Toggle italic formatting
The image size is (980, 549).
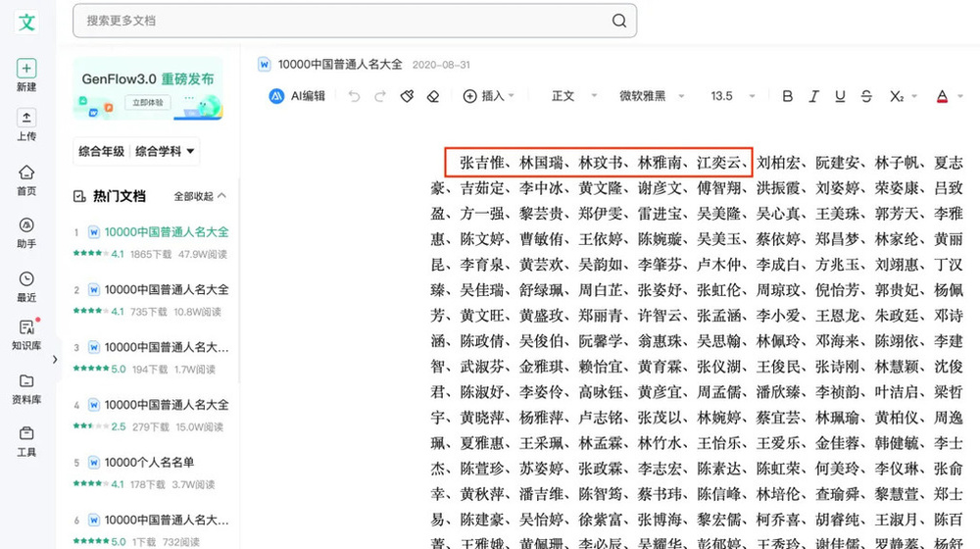pos(812,96)
